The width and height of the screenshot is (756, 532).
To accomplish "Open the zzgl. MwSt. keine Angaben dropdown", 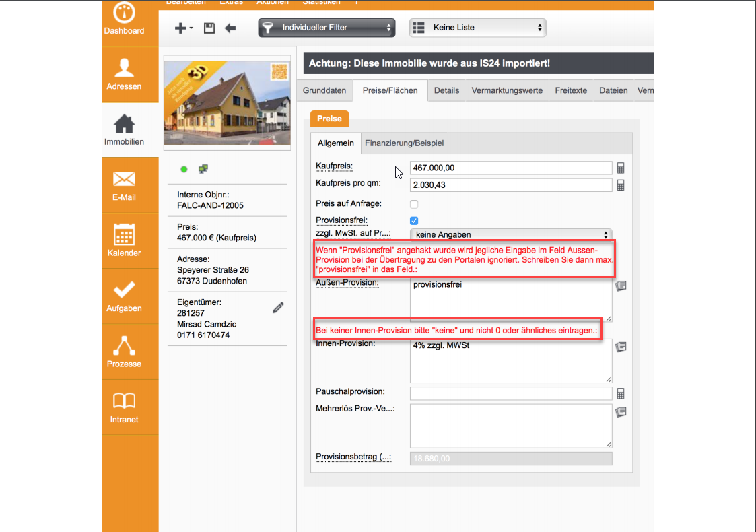I will (x=510, y=234).
